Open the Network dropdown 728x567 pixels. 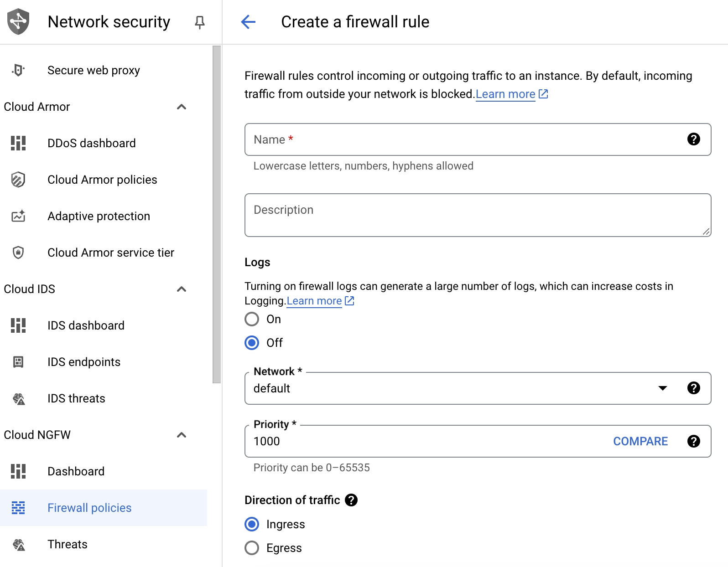pos(663,388)
